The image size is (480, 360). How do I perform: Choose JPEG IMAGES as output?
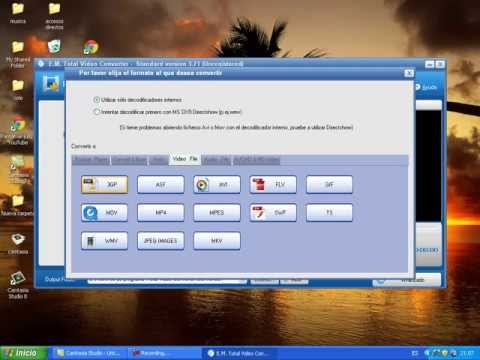click(x=161, y=241)
